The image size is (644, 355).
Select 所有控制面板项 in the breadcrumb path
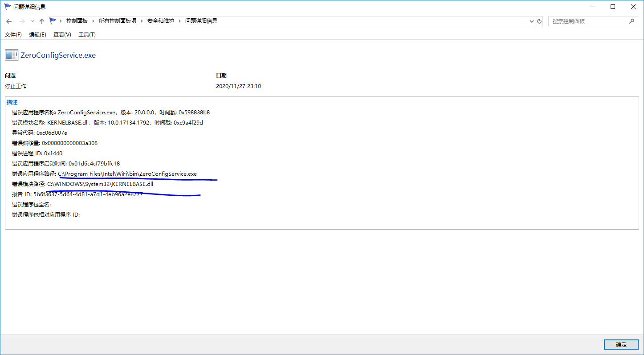(x=118, y=20)
